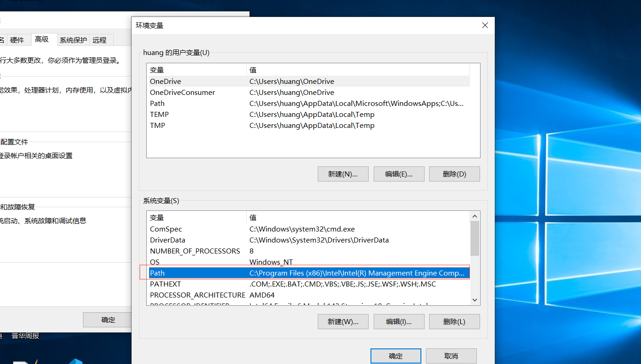Select the OneDriveConsumer user variable row
The width and height of the screenshot is (641, 364).
click(308, 93)
